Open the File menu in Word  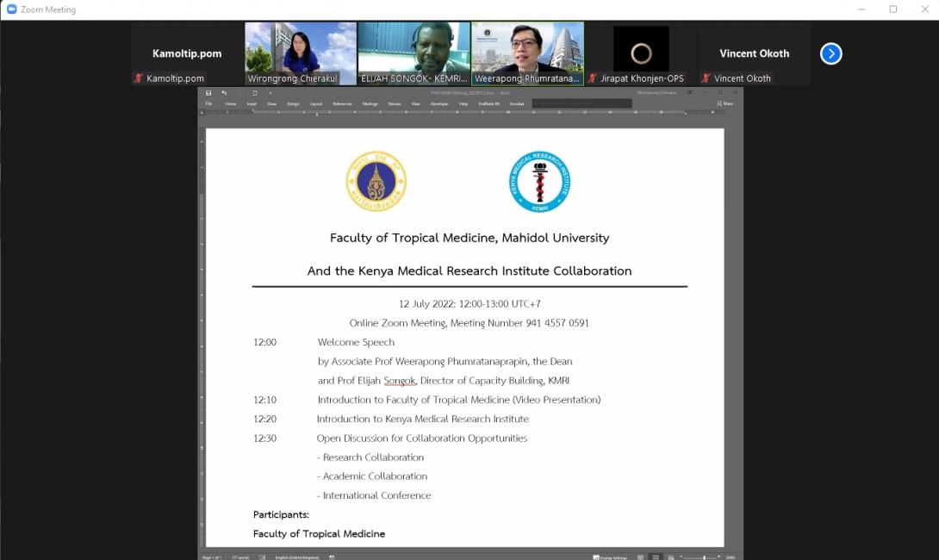[208, 103]
